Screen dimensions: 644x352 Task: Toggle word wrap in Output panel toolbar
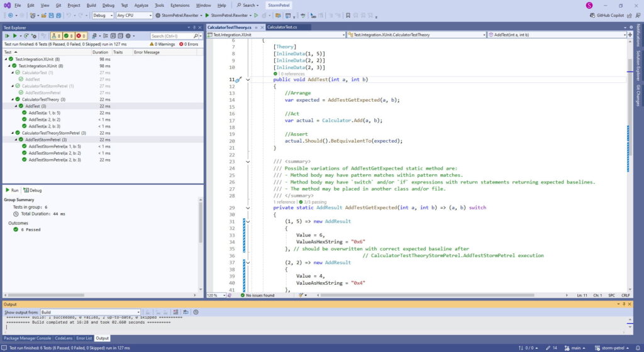pos(187,312)
